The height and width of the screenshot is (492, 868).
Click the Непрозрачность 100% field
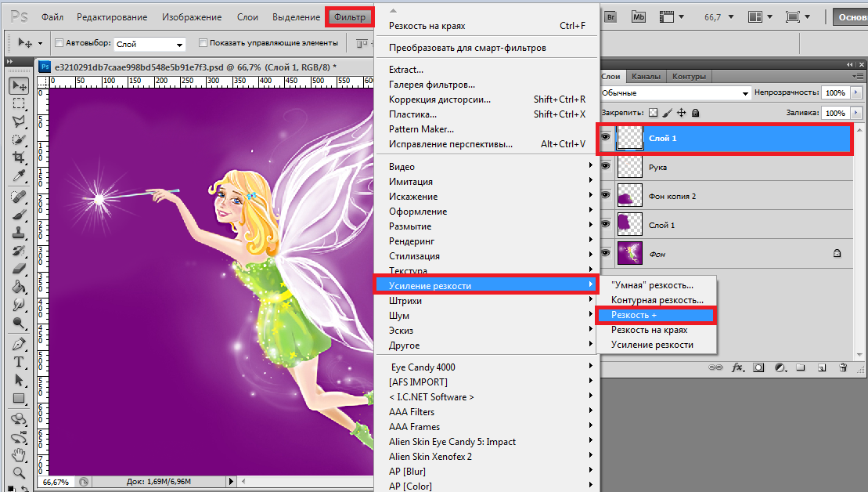(835, 92)
